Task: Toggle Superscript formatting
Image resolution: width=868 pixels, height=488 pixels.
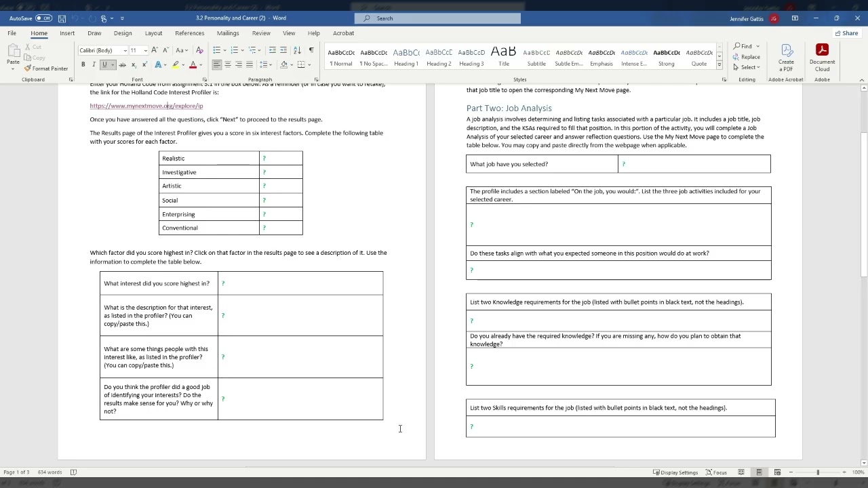Action: click(144, 65)
